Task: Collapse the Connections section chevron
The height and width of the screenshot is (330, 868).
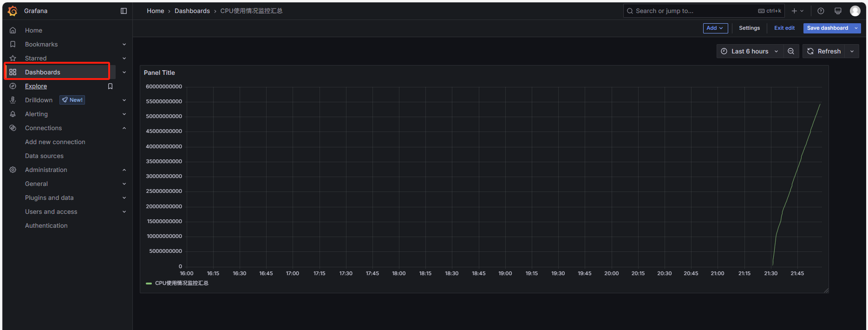Action: 124,128
